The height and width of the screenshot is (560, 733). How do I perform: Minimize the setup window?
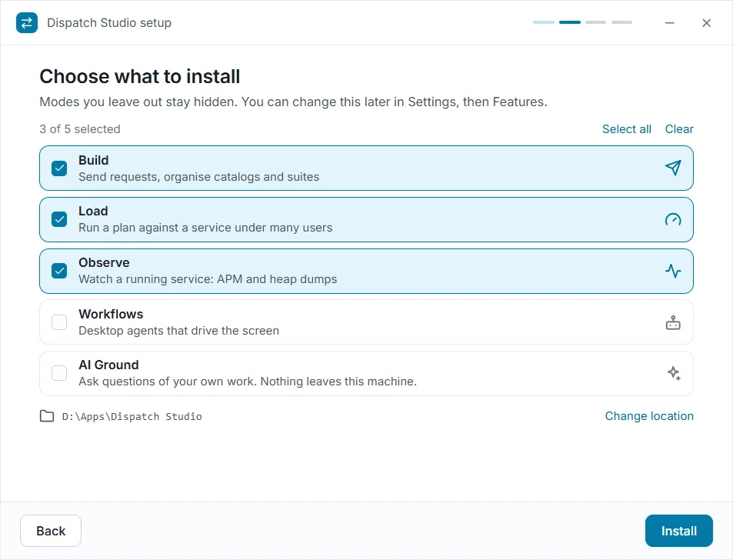click(x=670, y=22)
